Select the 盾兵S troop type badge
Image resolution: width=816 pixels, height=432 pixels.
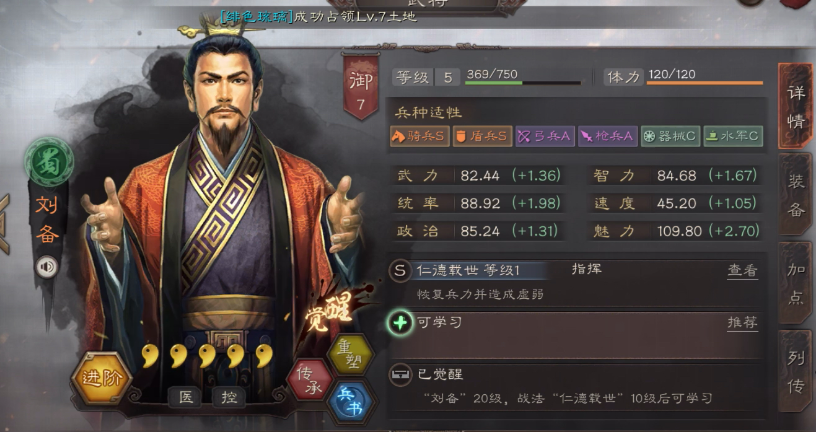482,136
